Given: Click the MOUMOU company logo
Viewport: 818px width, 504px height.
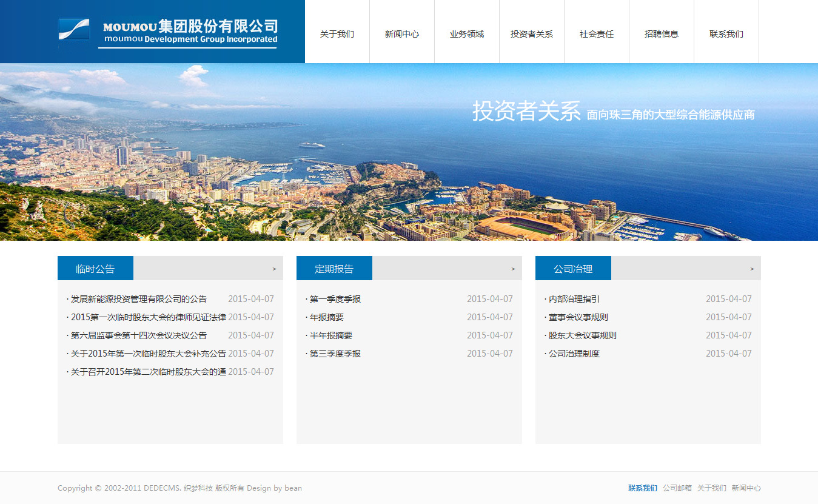Looking at the screenshot, I should 168,33.
